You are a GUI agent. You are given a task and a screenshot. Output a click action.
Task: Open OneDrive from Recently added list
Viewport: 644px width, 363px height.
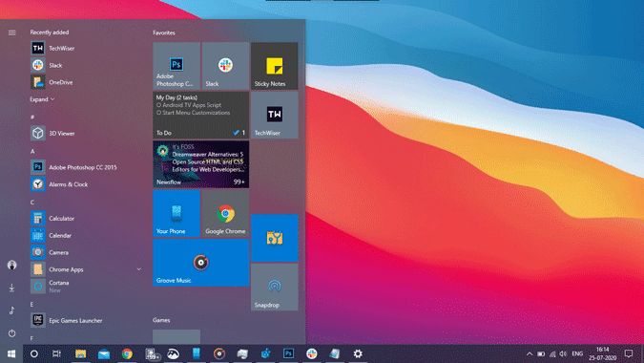point(86,82)
